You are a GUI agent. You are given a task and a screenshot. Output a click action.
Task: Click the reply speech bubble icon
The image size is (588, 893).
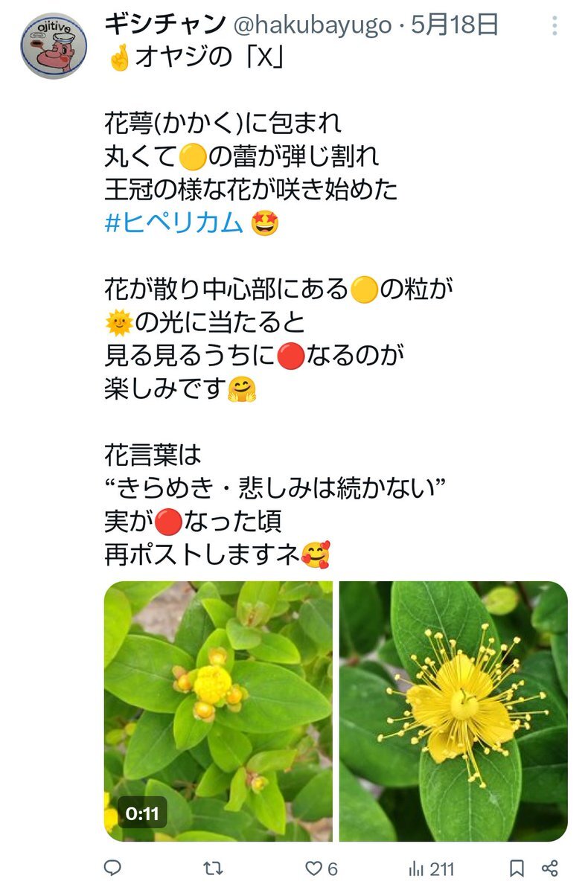pyautogui.click(x=112, y=868)
